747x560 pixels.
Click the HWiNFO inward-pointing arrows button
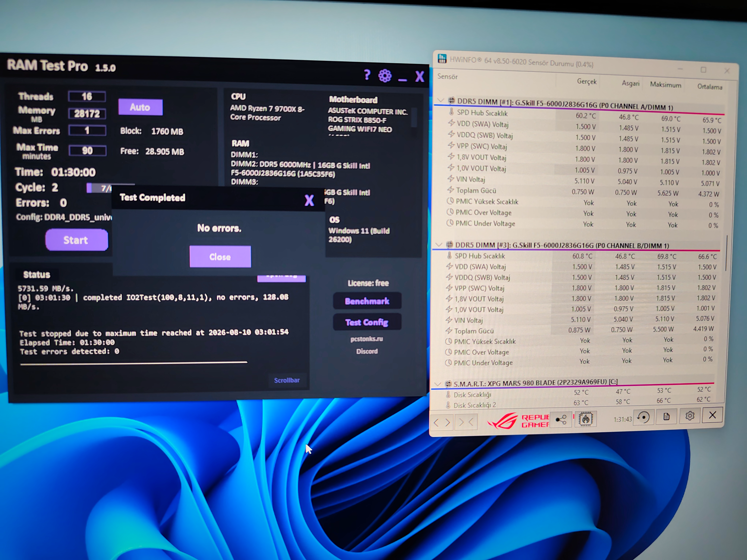point(466,422)
